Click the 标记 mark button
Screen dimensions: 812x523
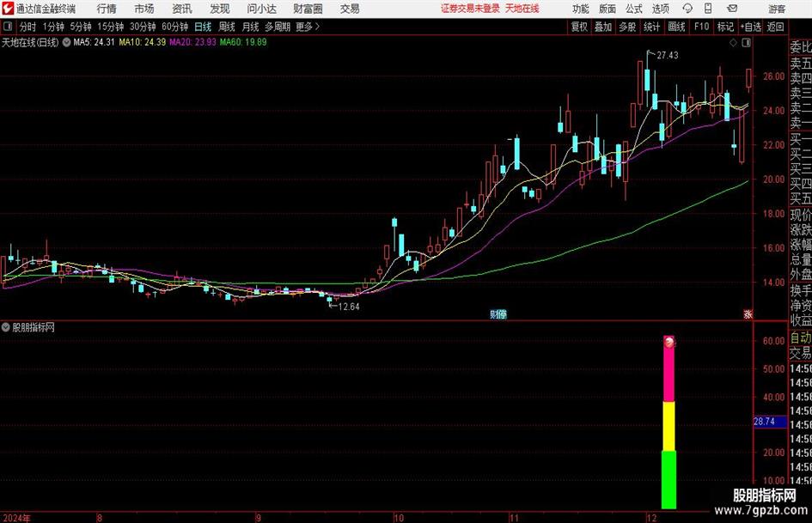[725, 27]
